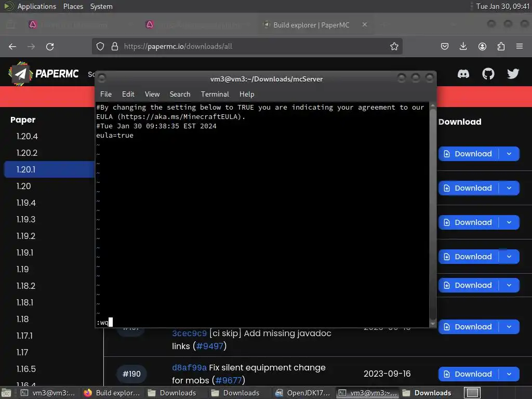The width and height of the screenshot is (532, 399).
Task: Select Paper version 1.20.1
Action: point(49,170)
